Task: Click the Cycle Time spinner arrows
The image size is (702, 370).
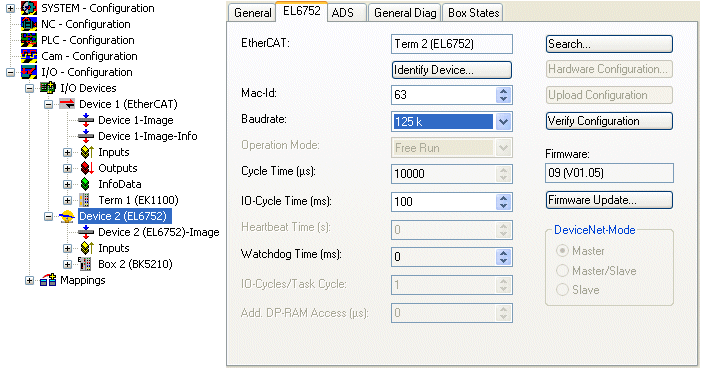Action: (504, 174)
